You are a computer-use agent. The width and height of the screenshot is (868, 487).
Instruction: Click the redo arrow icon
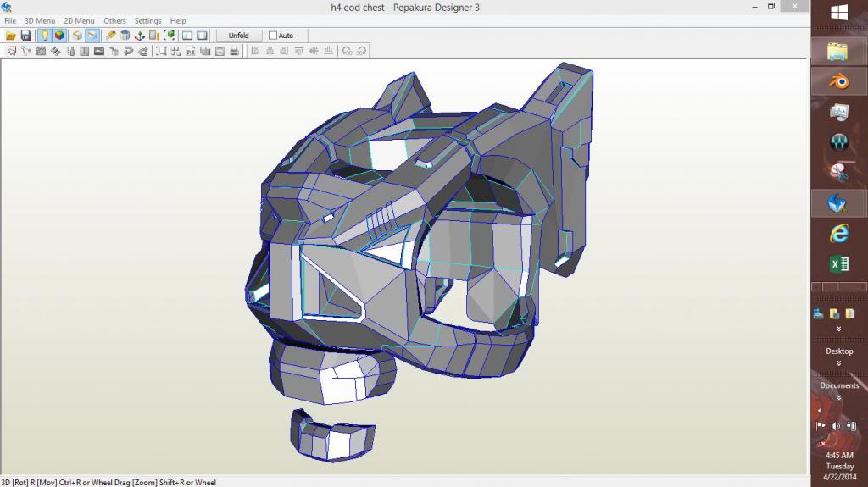click(x=142, y=51)
